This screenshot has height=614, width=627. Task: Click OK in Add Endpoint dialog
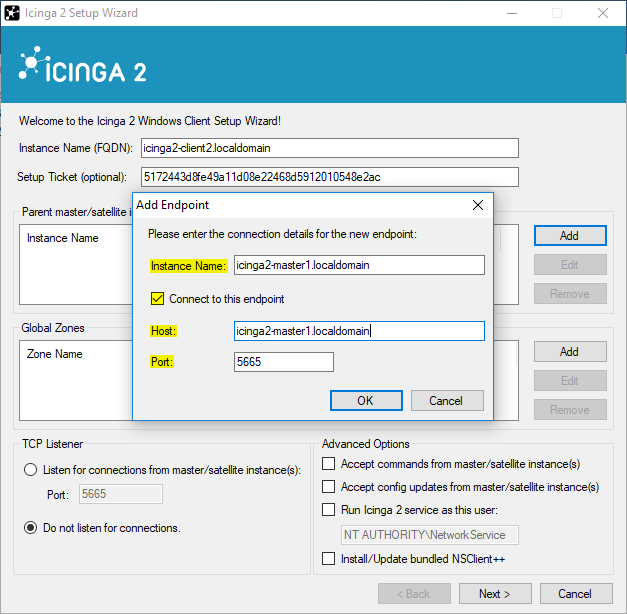(x=366, y=400)
